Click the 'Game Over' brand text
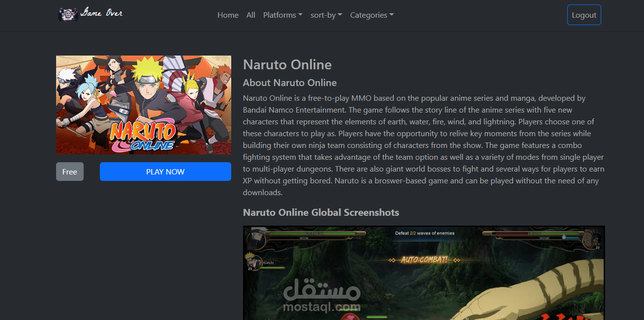The height and width of the screenshot is (320, 644). click(x=101, y=13)
